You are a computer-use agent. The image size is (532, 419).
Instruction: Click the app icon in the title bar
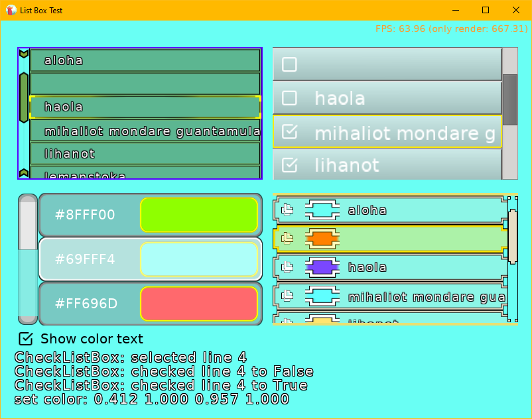point(11,10)
